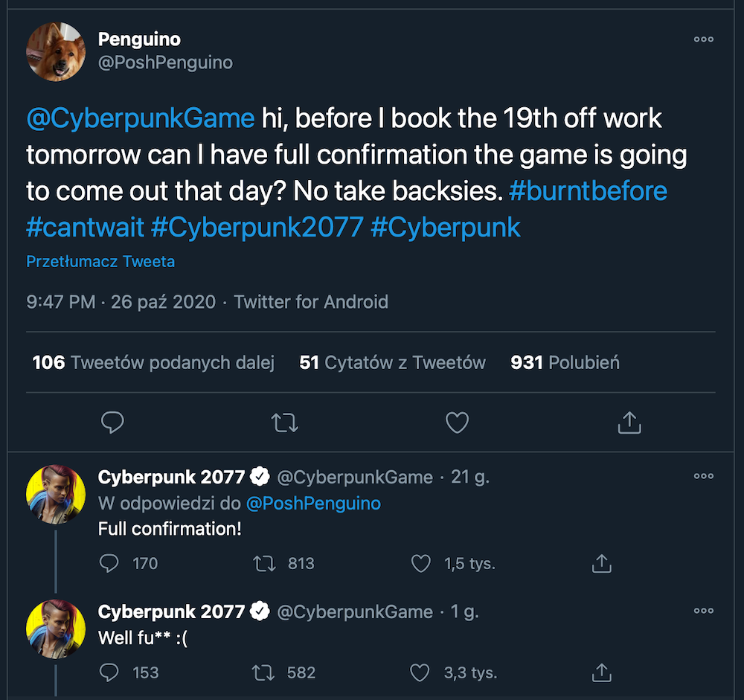Share Penguino's main tweet
Viewport: 744px width, 700px height.
pos(629,422)
